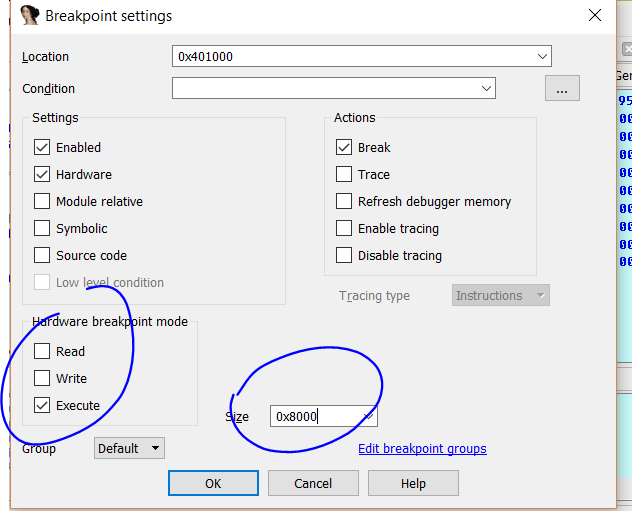Toggle the Enabled checkbox

click(42, 147)
